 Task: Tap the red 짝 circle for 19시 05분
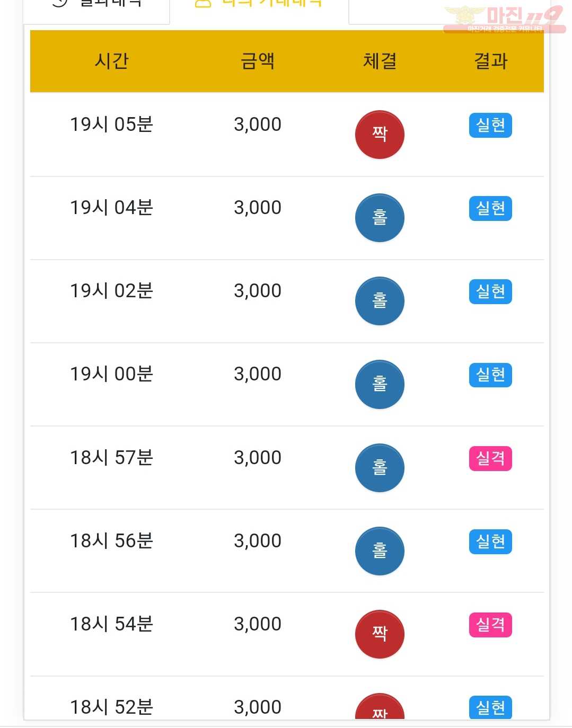(x=380, y=135)
